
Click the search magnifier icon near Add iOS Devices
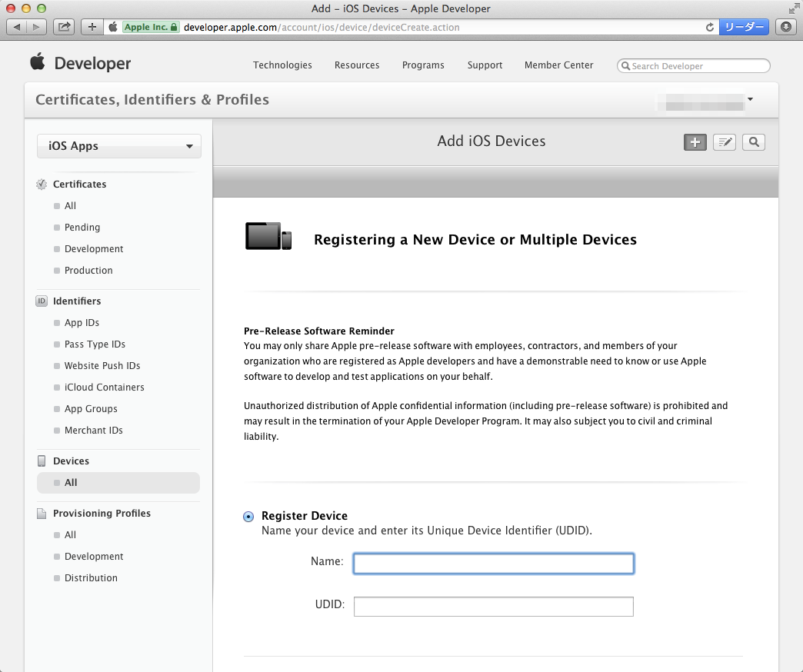(753, 142)
